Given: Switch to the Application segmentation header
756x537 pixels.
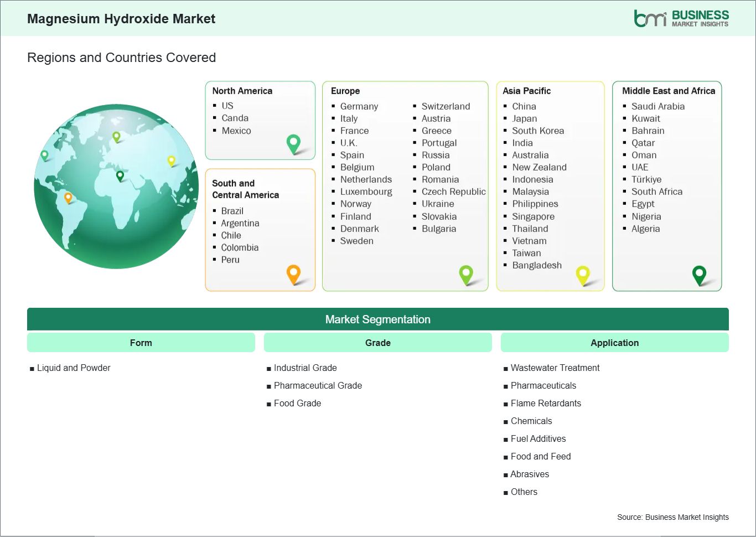Looking at the screenshot, I should (614, 342).
